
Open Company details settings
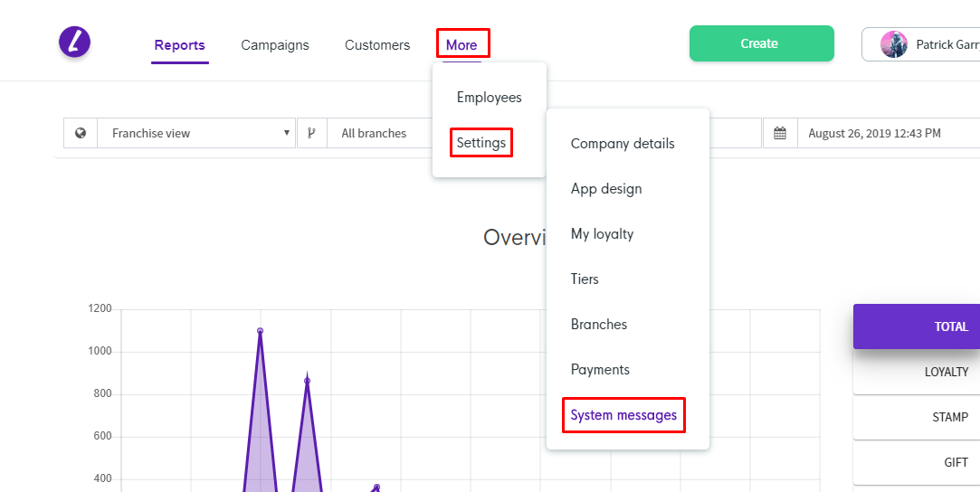click(623, 144)
